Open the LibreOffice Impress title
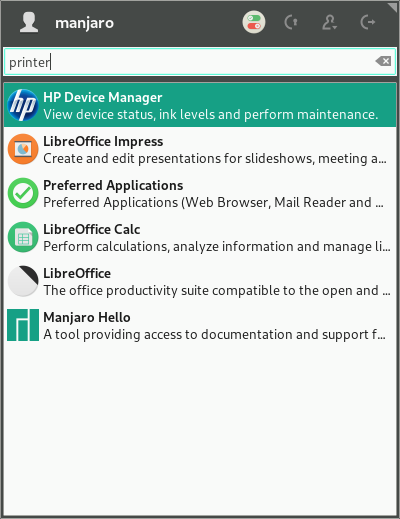This screenshot has width=400, height=519. coord(103,141)
